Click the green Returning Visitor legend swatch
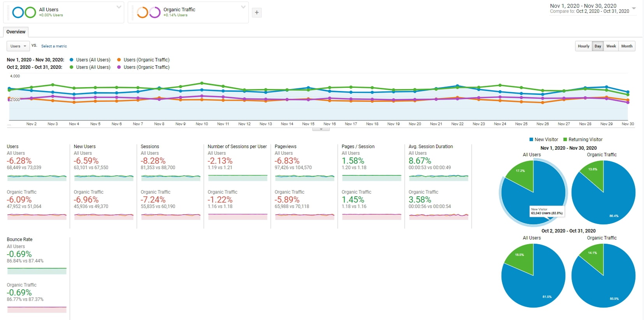Viewport: 644px width, 320px height. [565, 140]
